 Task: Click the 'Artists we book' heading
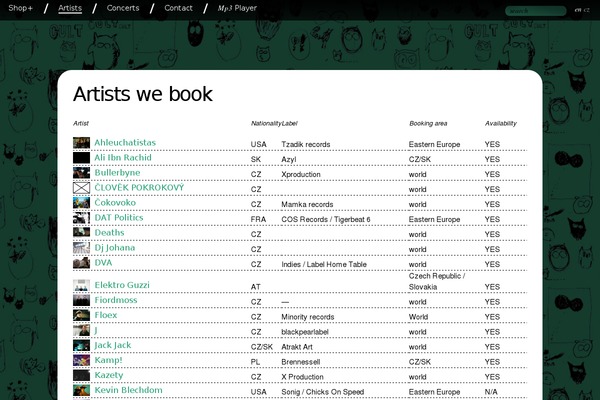143,94
